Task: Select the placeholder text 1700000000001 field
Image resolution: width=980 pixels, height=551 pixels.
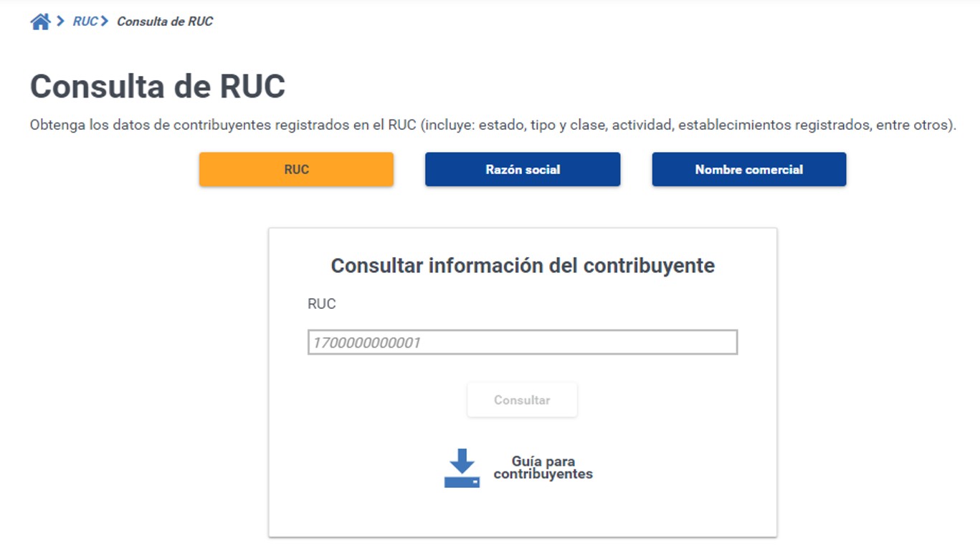Action: [521, 343]
